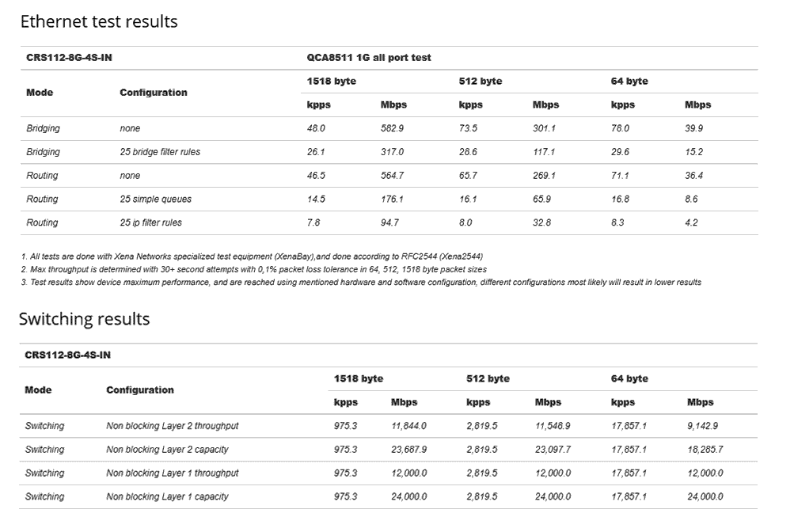The width and height of the screenshot is (794, 532).
Task: Select the 25 bridge filter rules row
Action: click(389, 152)
